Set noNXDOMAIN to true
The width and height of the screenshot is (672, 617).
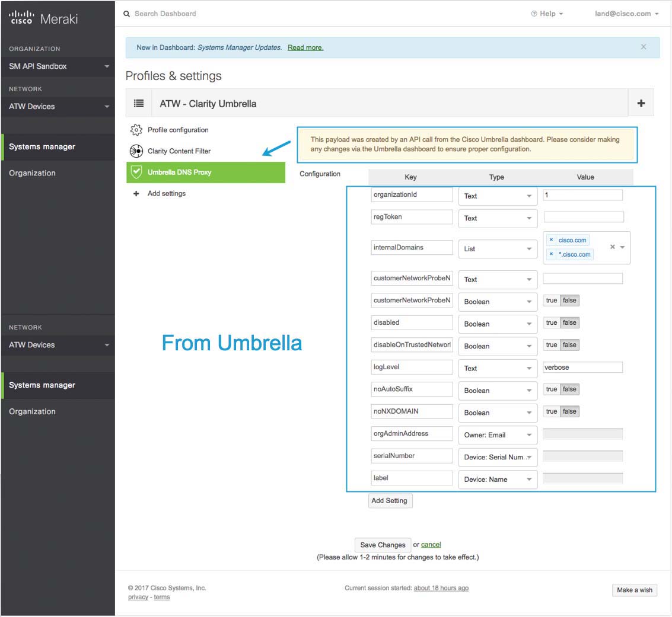(x=552, y=411)
